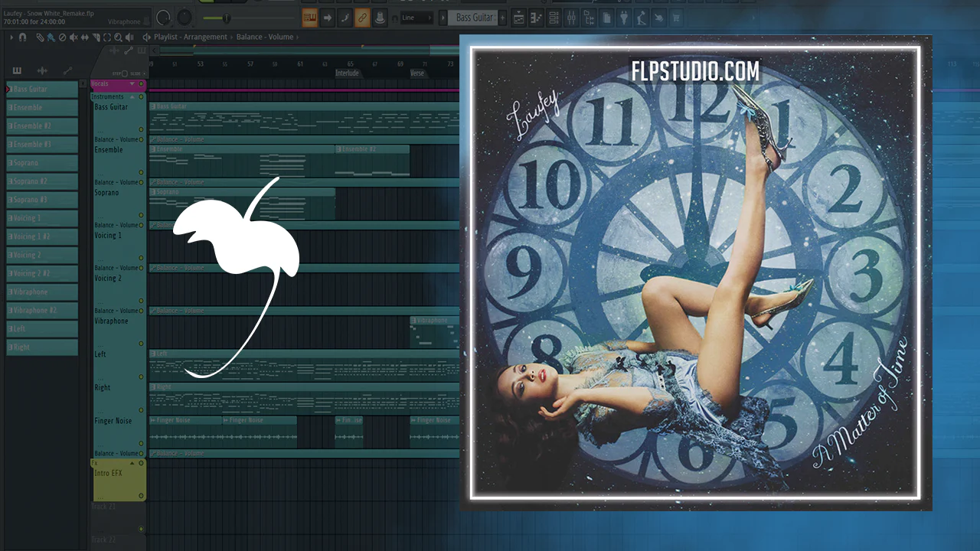Activate the Playback tool in playlist toolbar
Image resolution: width=980 pixels, height=551 pixels.
[130, 37]
